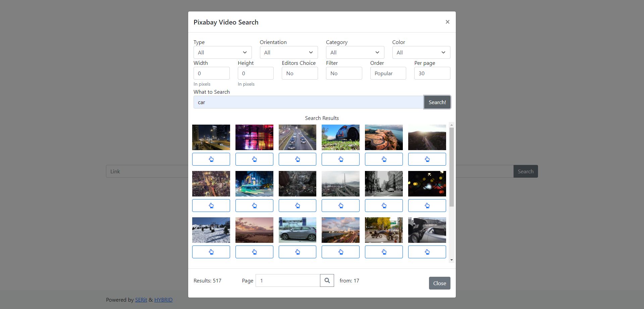Click the 'Results: 517' text
Image resolution: width=644 pixels, height=309 pixels.
[207, 280]
